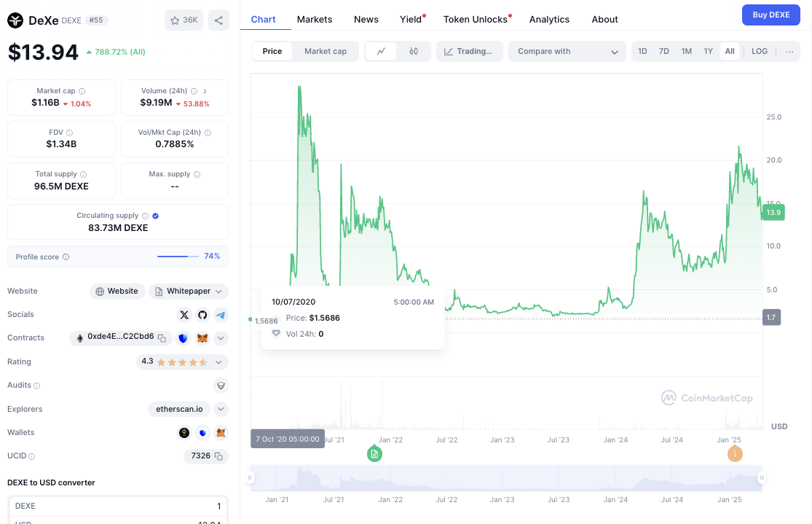Open Volume (24h) details arrow

pos(205,91)
